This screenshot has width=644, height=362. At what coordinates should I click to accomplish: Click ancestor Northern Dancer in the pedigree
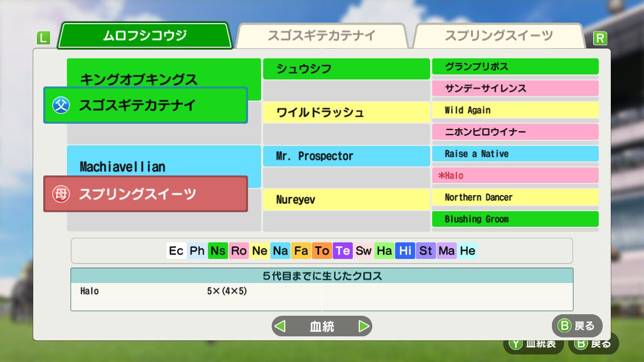515,197
